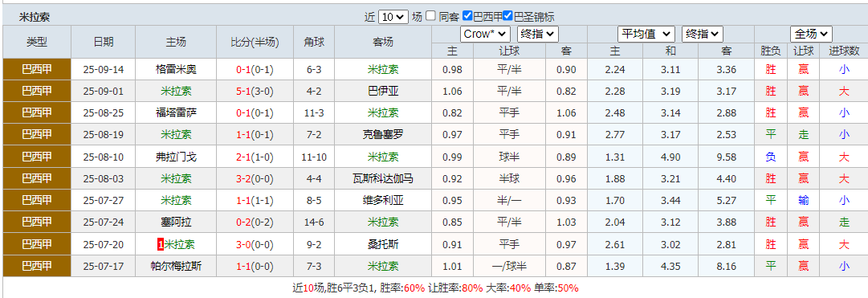Open the 5-1(3-0) score vs 巴伊亚
Viewport: 868px width, 298px height.
[x=255, y=92]
